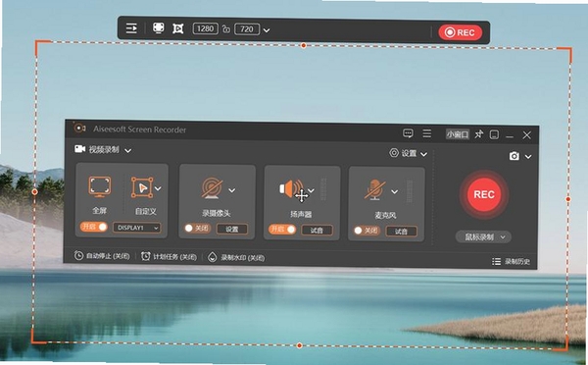Toggle the aspect ratio lock icon
The image size is (588, 365).
225,28
